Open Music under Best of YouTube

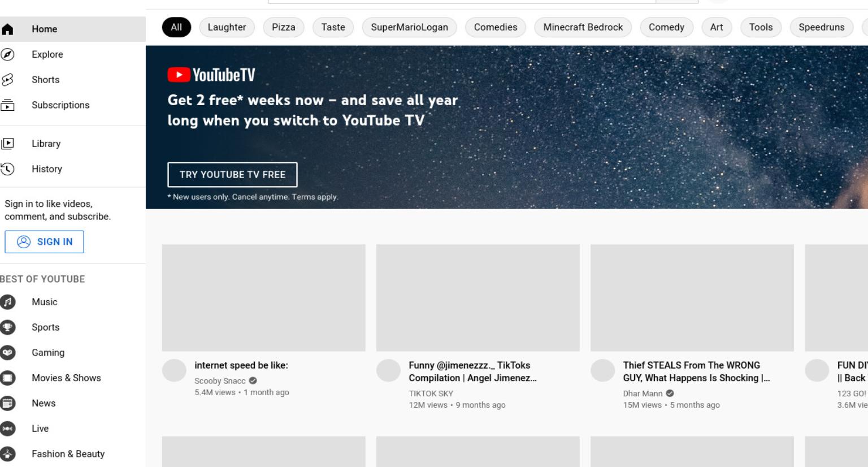pos(45,302)
